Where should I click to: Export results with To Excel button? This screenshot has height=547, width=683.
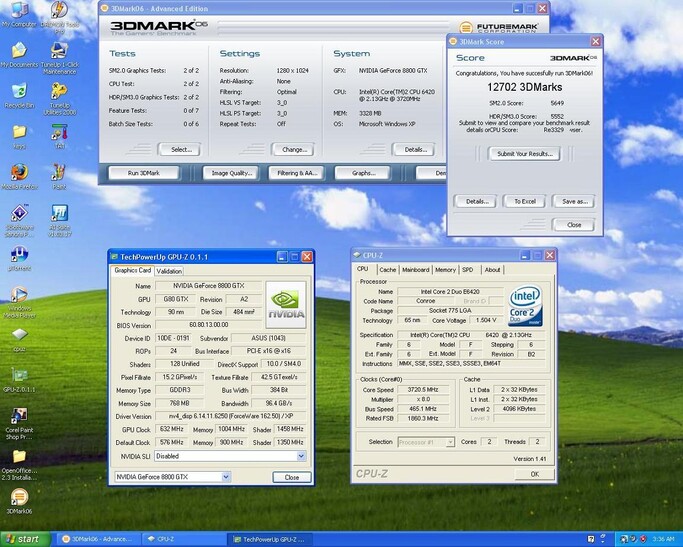point(524,201)
